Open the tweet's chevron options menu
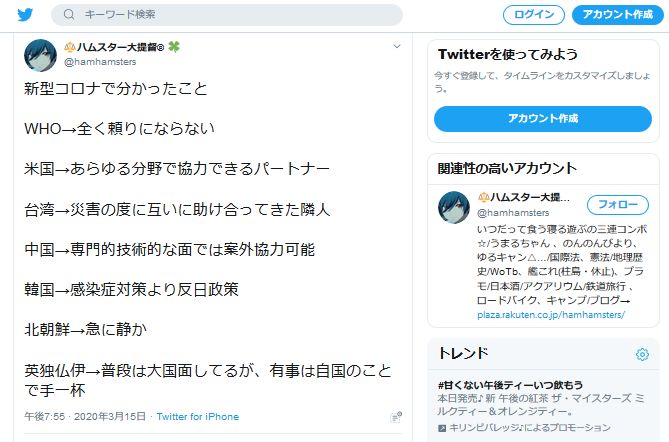The height and width of the screenshot is (442, 669). click(397, 46)
